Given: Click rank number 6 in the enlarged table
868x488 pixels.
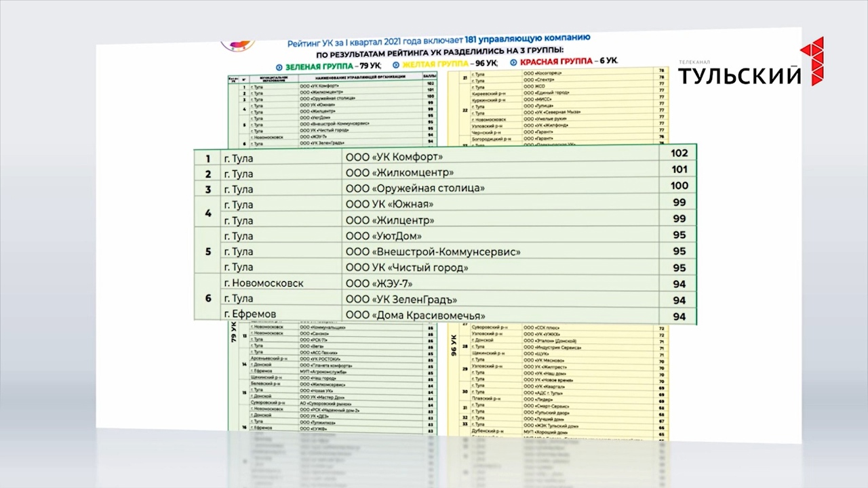Looking at the screenshot, I should (x=208, y=298).
